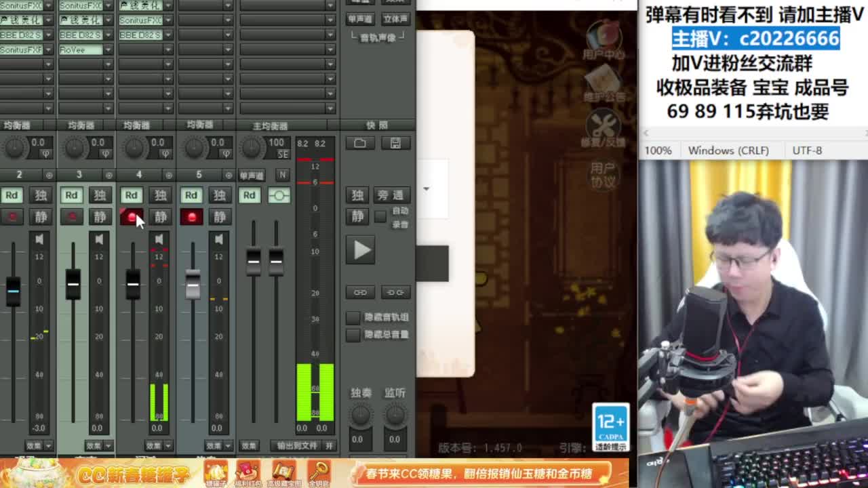Click UTF-8 in the Notepad status bar
Viewport: 868px width, 488px height.
[807, 150]
